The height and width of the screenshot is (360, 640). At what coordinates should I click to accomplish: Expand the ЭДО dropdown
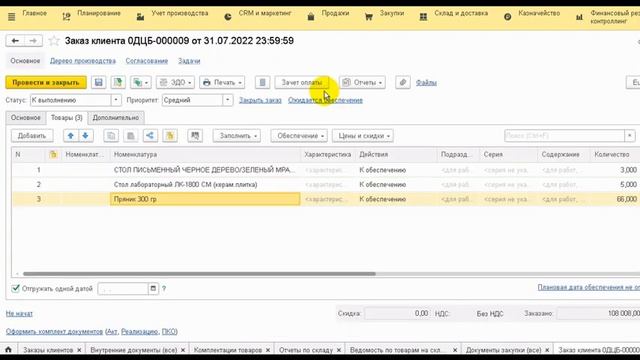click(x=175, y=82)
